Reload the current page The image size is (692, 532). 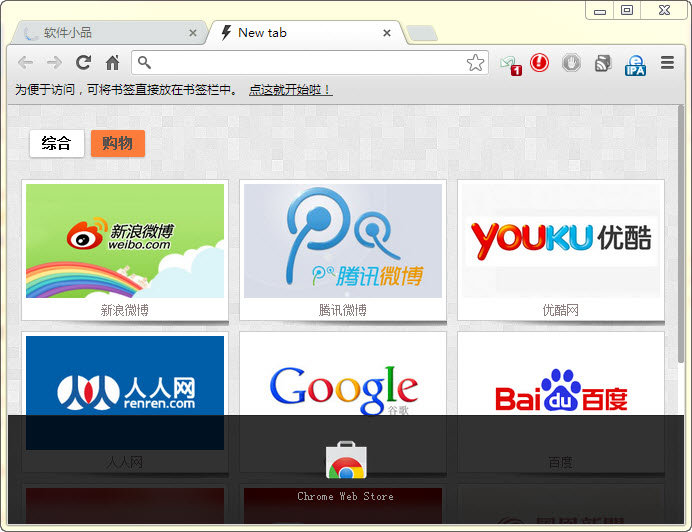pyautogui.click(x=83, y=63)
